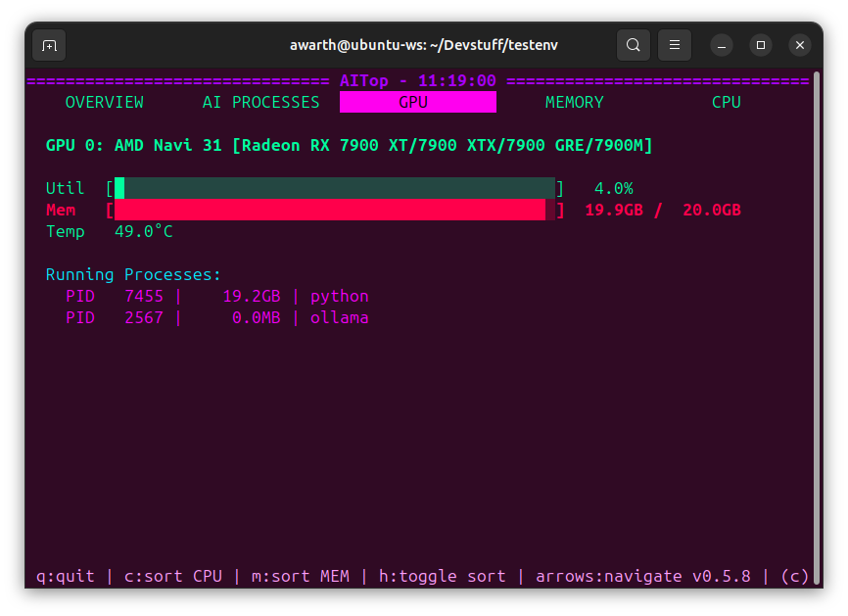This screenshot has height=616, width=848.
Task: Click the 0.0MB value for ollama
Action: [x=257, y=318]
